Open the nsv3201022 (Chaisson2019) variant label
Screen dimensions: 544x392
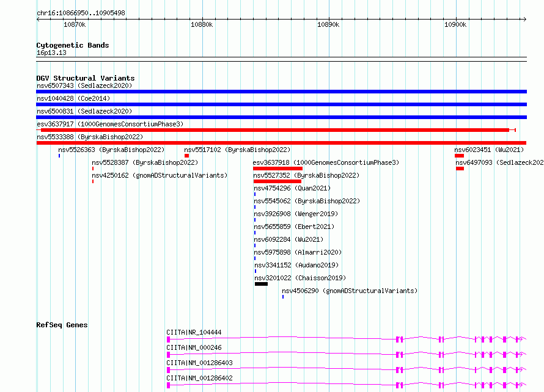point(301,278)
